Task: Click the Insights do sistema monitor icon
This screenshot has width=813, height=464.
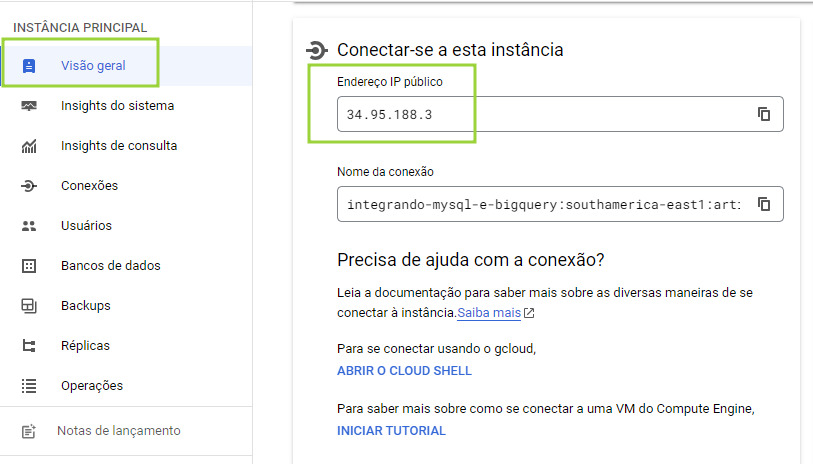Action: pos(29,106)
